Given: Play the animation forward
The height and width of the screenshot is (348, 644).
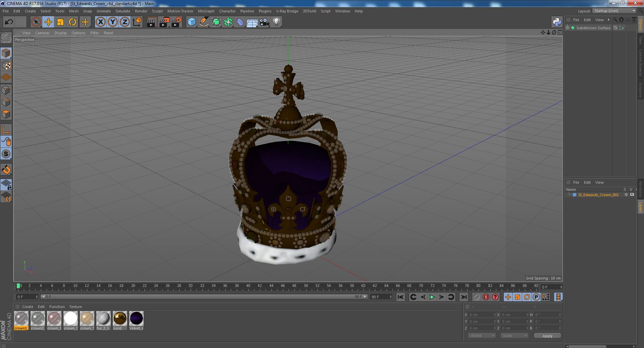Looking at the screenshot, I should point(432,297).
